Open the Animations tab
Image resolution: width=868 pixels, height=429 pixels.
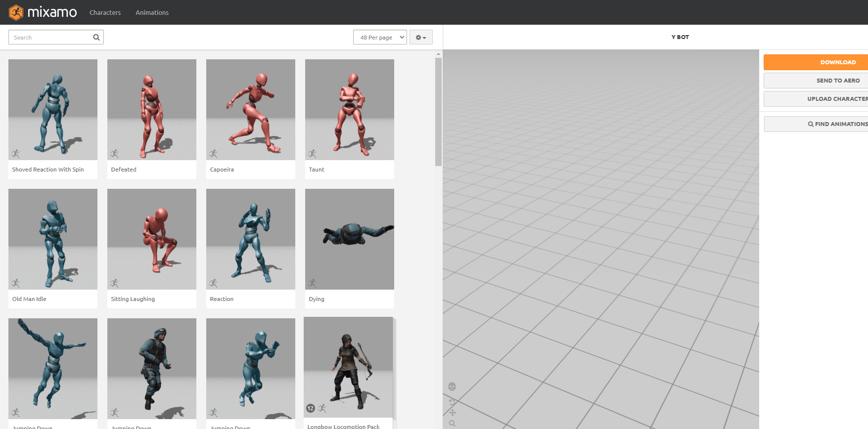(x=152, y=12)
